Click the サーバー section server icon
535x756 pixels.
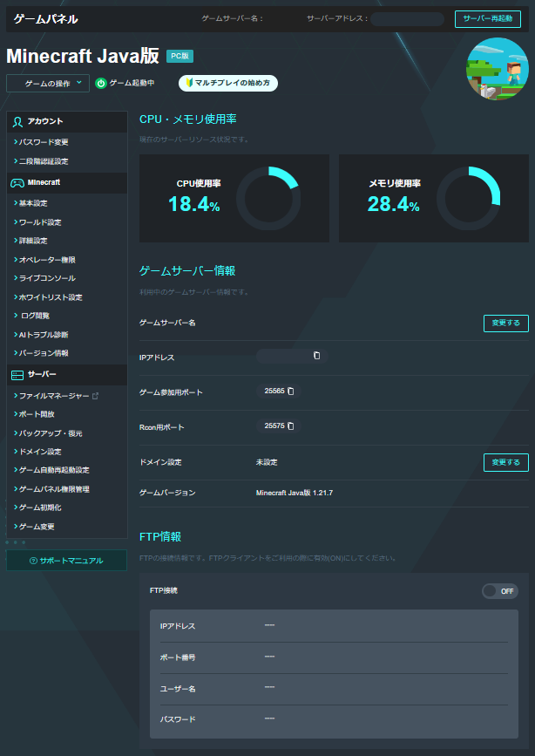click(17, 375)
